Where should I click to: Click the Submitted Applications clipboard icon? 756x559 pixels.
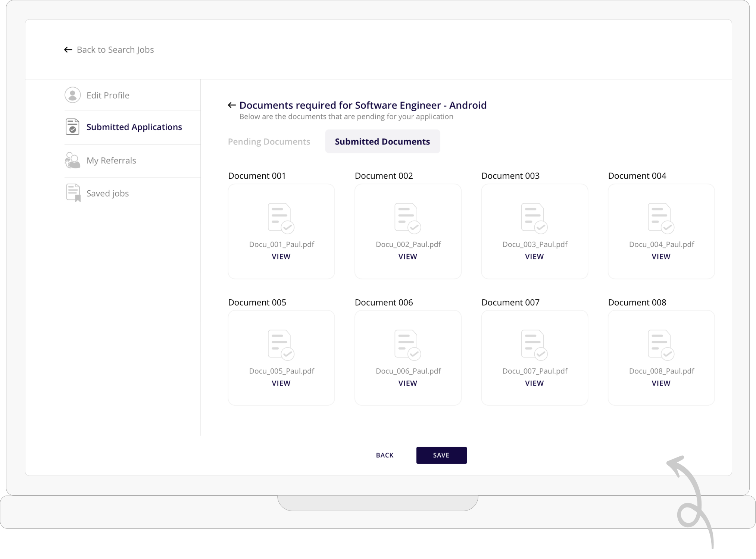[72, 127]
